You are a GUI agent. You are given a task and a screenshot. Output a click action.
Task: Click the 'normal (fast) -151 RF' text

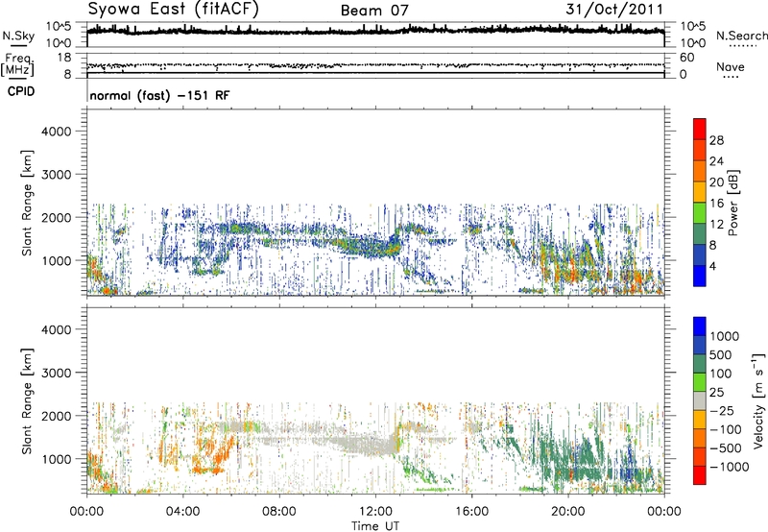pyautogui.click(x=159, y=95)
